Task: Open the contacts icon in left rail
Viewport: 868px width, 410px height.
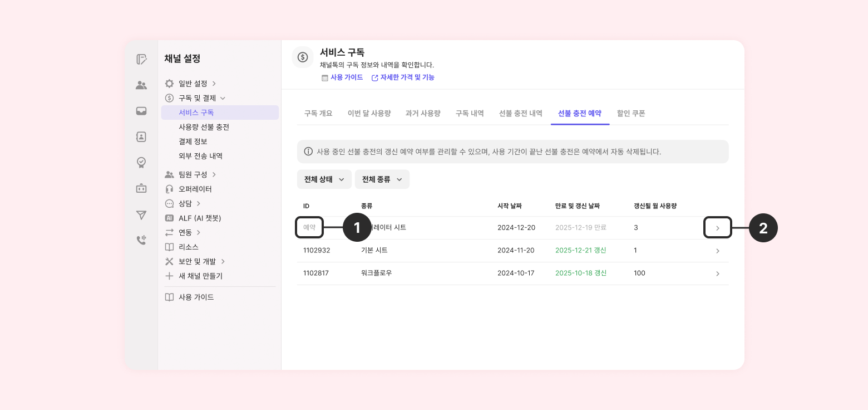Action: click(x=141, y=85)
